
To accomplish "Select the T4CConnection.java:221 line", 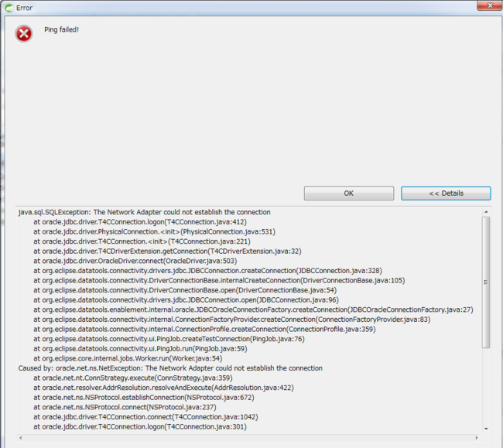I will point(142,241).
